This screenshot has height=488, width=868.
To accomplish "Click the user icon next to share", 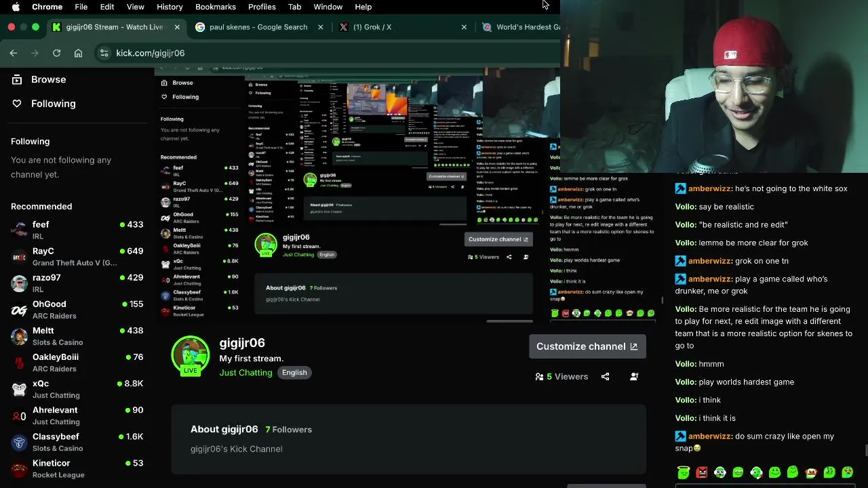I will tap(634, 377).
